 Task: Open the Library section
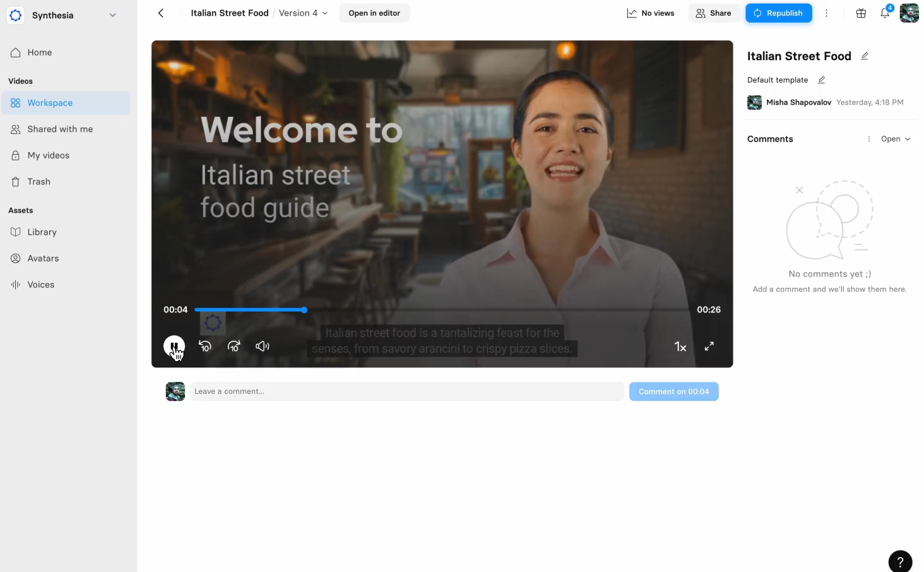click(42, 232)
